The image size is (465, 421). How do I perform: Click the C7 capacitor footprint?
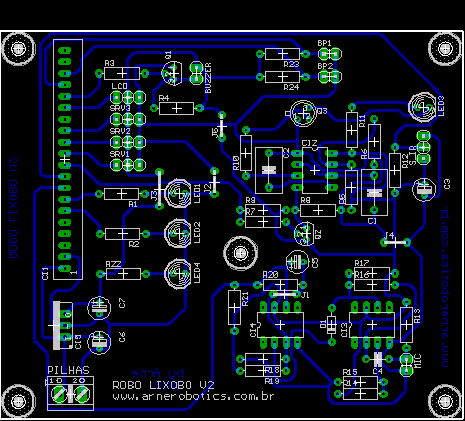click(99, 307)
